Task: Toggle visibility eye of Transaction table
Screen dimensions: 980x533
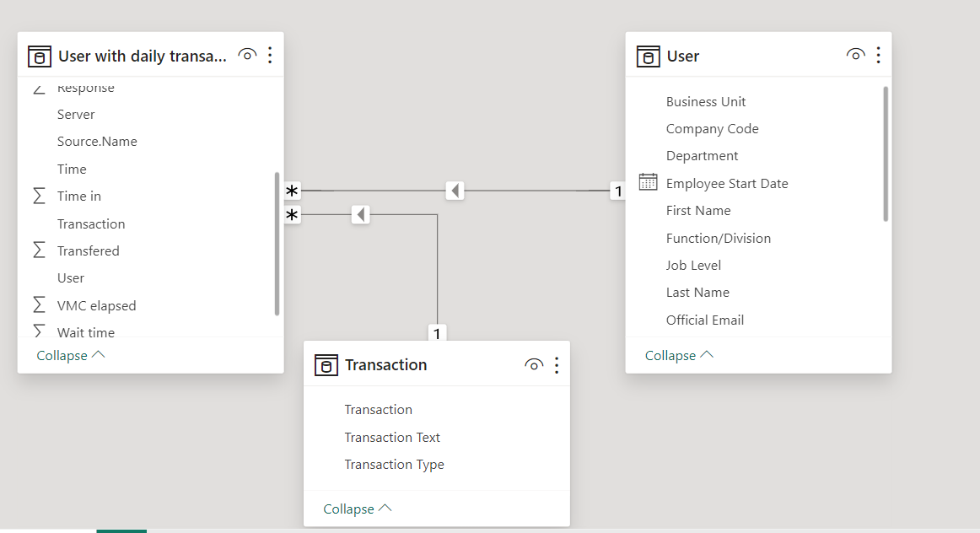Action: (x=534, y=365)
